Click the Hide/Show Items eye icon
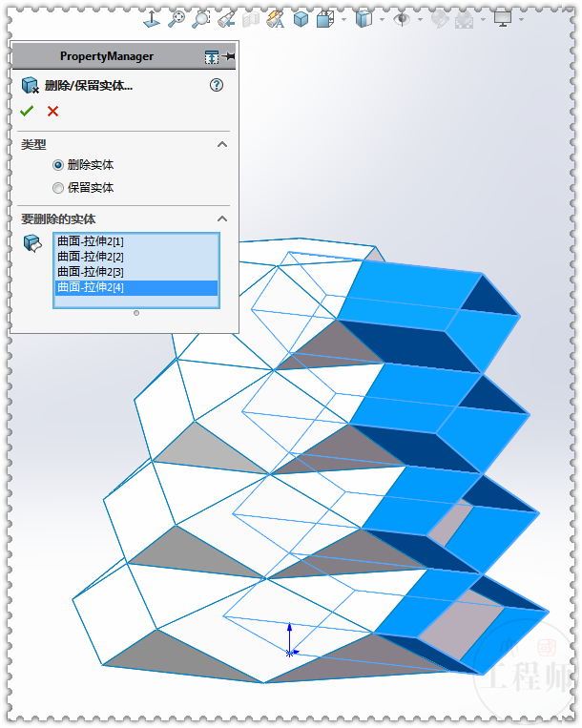 point(402,19)
